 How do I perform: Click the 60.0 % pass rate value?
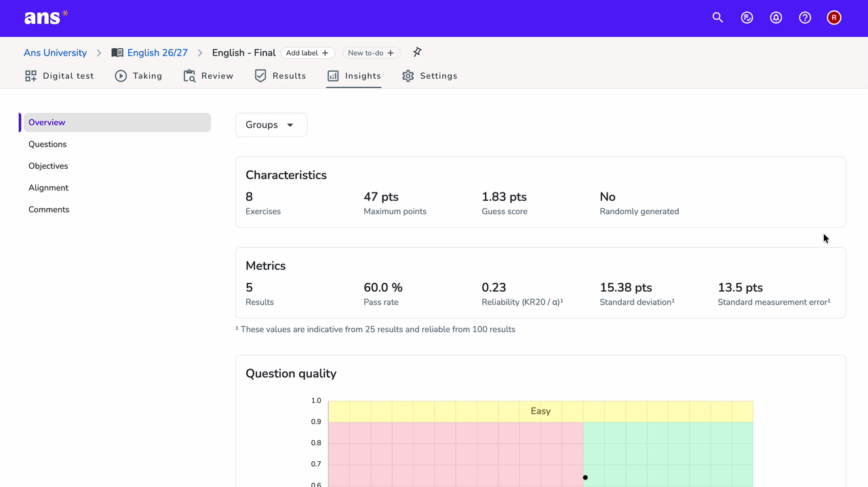383,288
